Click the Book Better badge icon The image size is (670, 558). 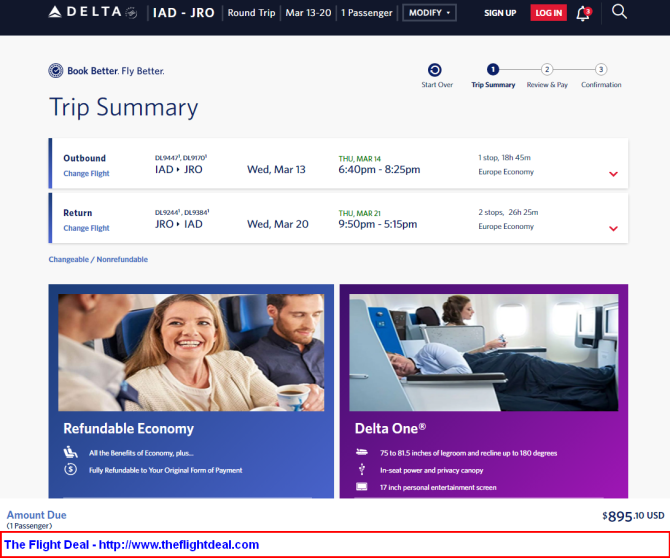56,70
